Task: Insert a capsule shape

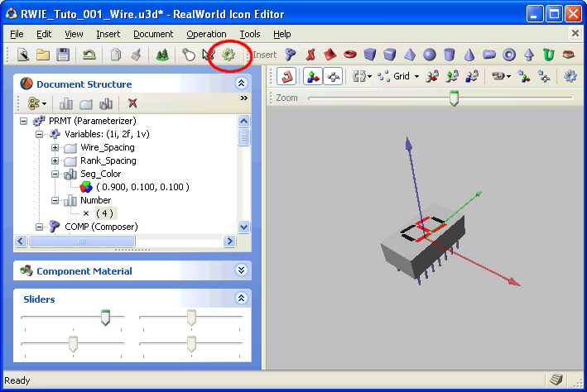Action: coord(489,55)
